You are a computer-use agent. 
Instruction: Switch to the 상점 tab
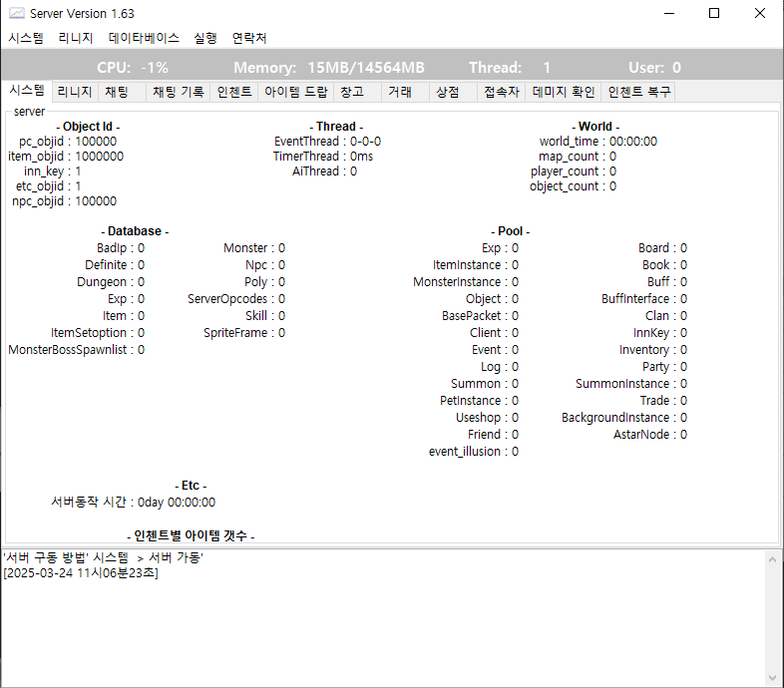point(453,92)
